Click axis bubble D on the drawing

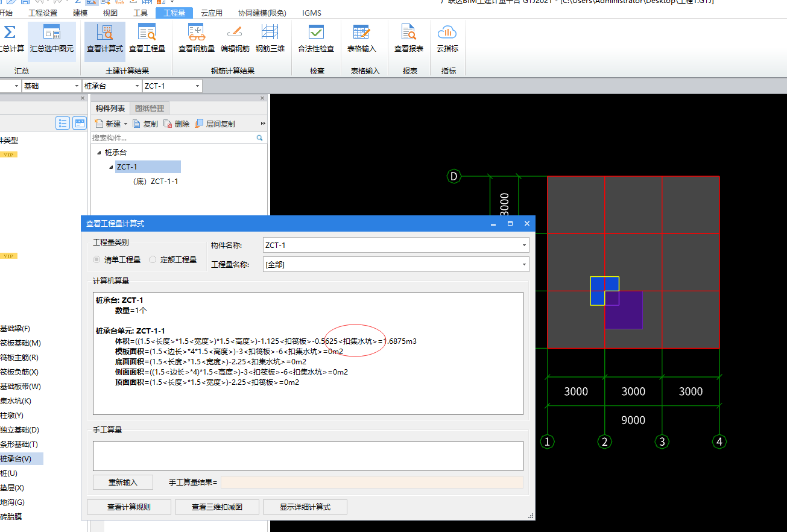pyautogui.click(x=454, y=176)
